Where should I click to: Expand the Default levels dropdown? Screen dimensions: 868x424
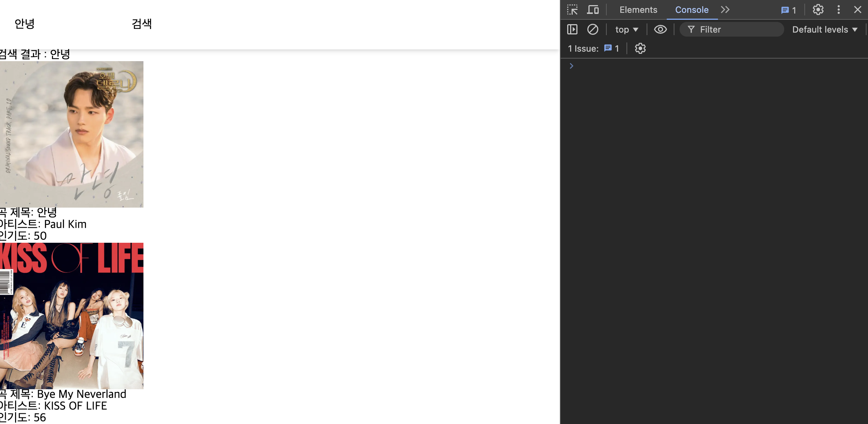[x=824, y=29]
